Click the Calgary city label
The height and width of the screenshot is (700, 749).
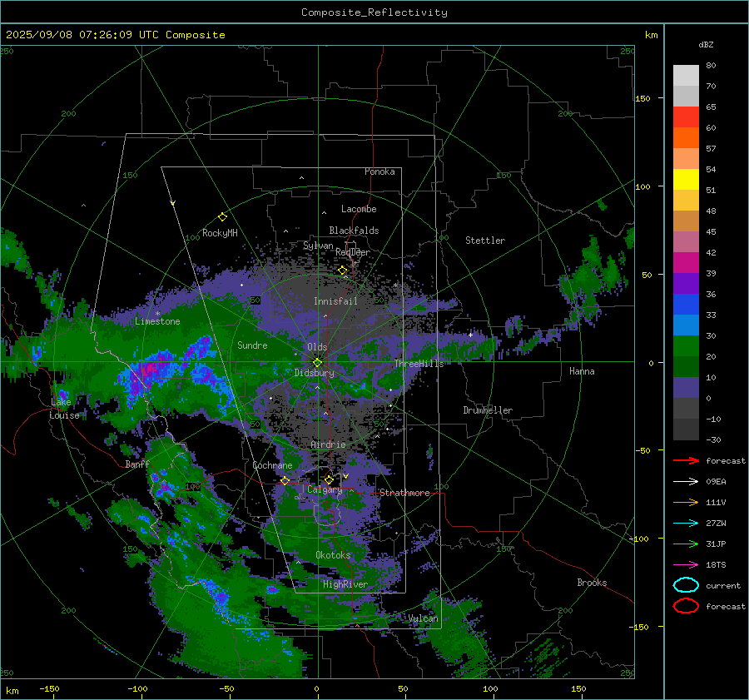tap(325, 489)
